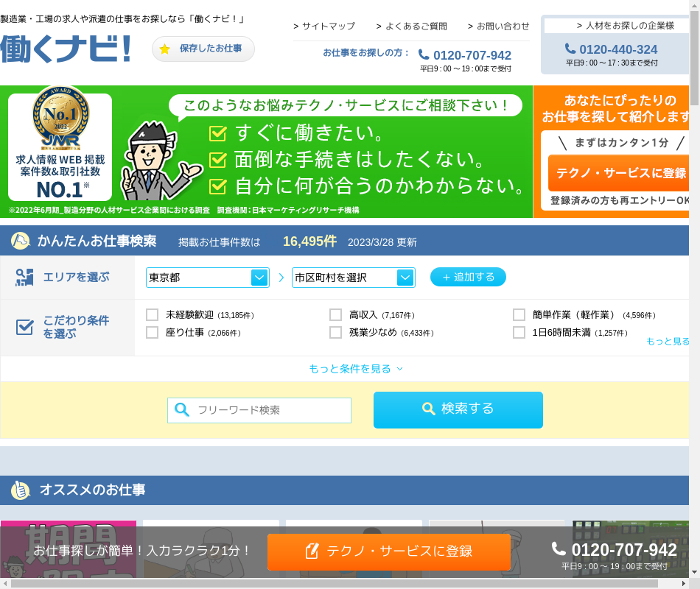Image resolution: width=700 pixels, height=589 pixels.
Task: Expand もっと条件を見る section
Action: point(356,369)
